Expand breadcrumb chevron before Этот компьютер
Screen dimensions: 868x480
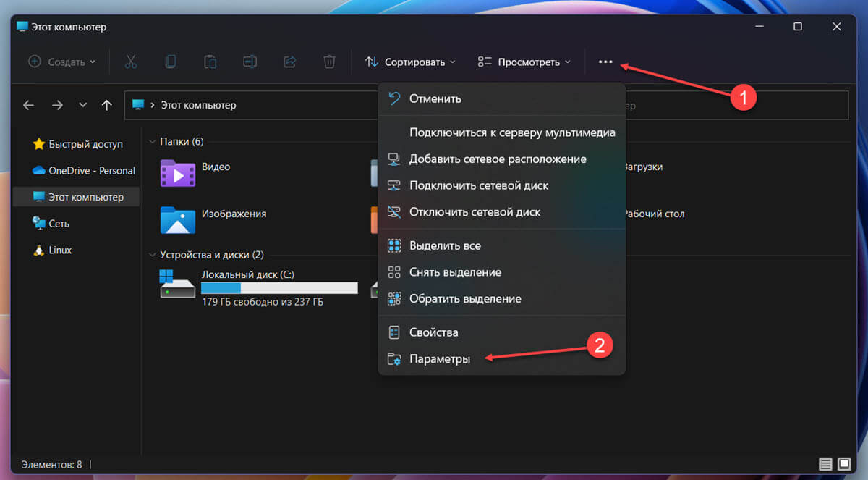[x=153, y=105]
